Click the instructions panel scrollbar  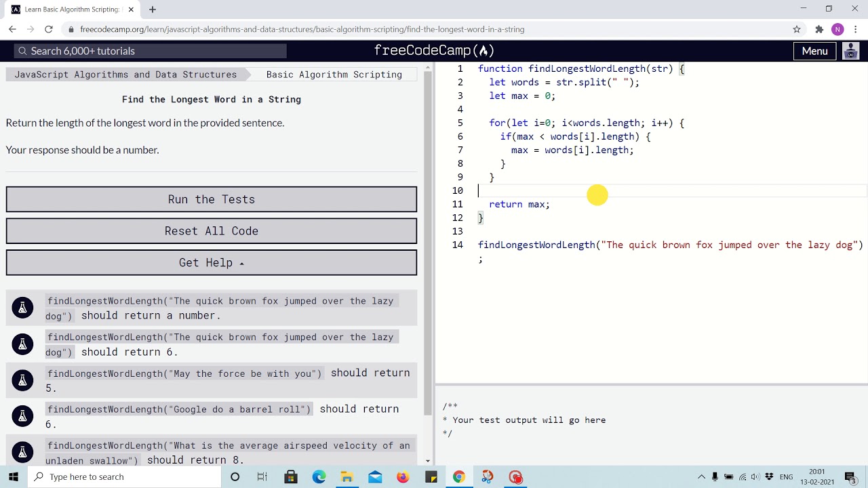tap(428, 244)
